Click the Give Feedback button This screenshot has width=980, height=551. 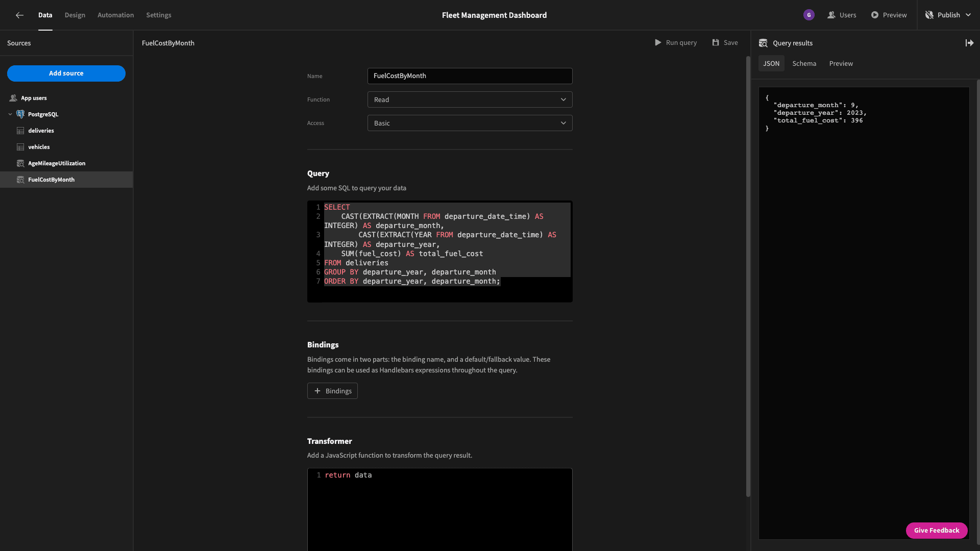point(937,531)
